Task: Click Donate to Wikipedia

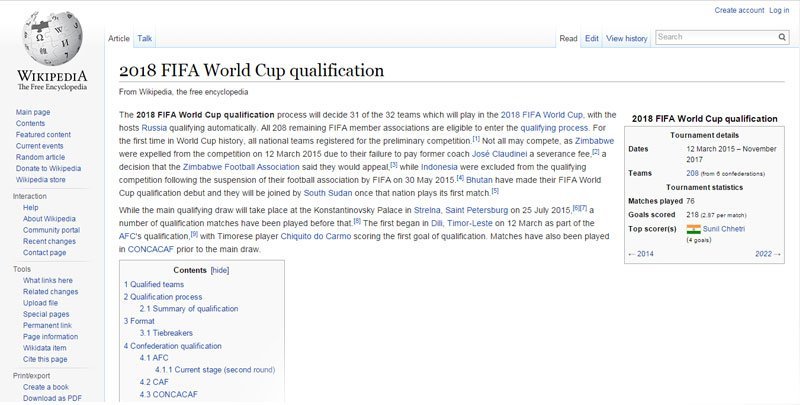Action: pyautogui.click(x=48, y=168)
